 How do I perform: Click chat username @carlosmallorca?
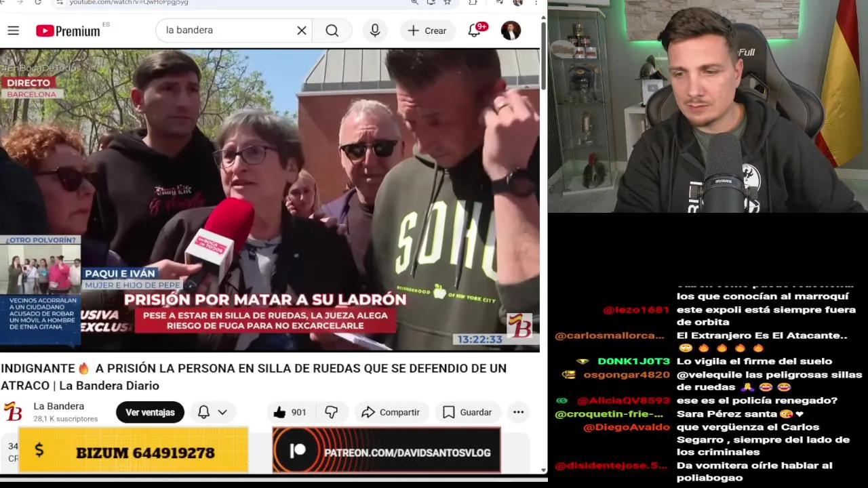click(x=610, y=335)
